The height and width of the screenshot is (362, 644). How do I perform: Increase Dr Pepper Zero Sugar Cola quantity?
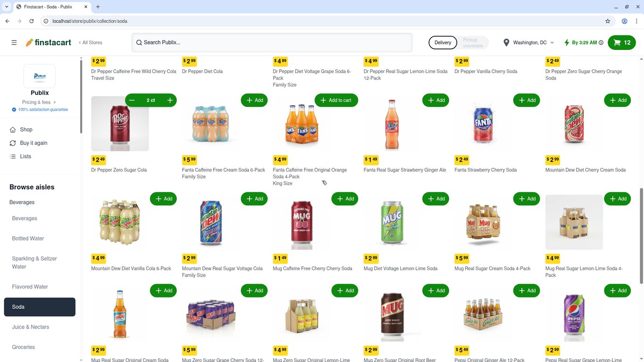pos(170,100)
